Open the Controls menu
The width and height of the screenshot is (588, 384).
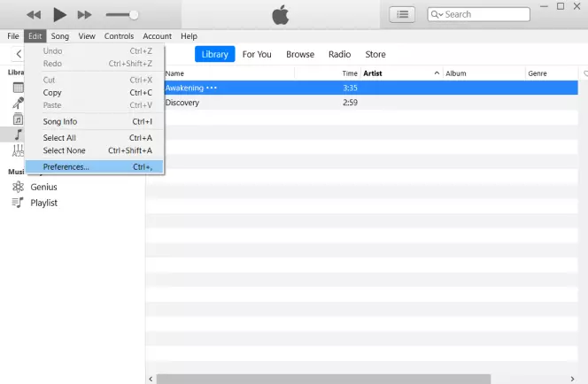click(x=119, y=36)
